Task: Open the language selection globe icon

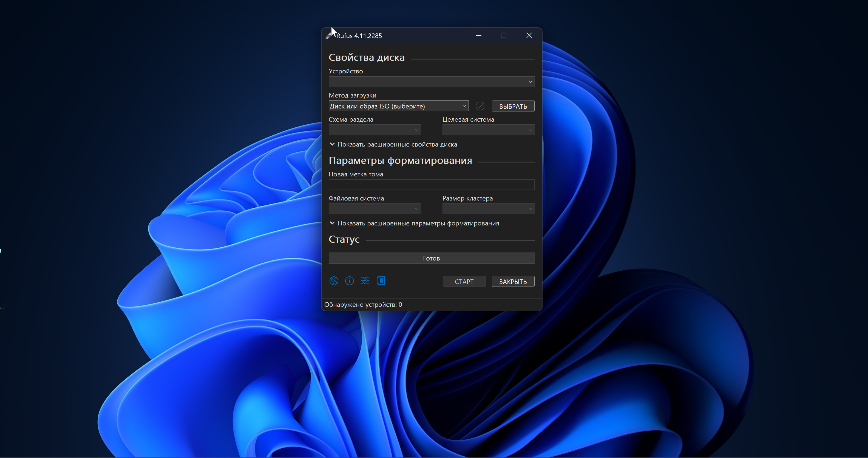Action: (334, 281)
